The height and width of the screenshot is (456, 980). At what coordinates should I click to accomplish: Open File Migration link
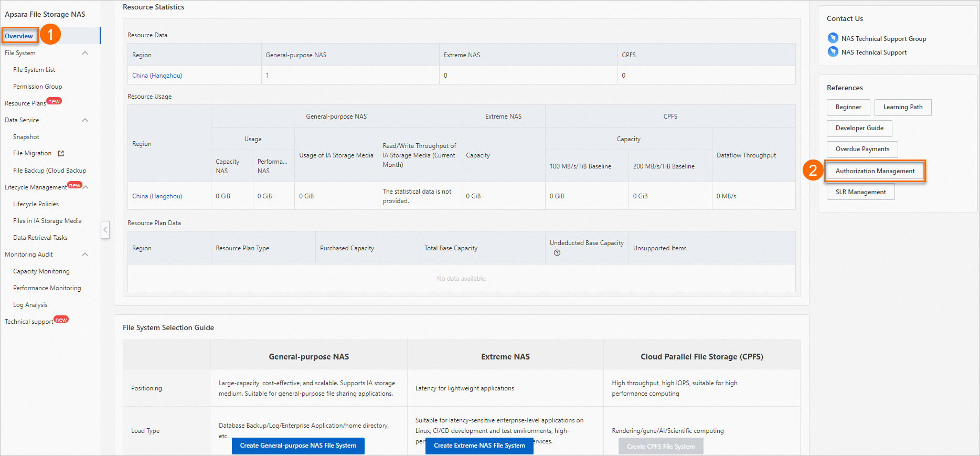point(33,153)
